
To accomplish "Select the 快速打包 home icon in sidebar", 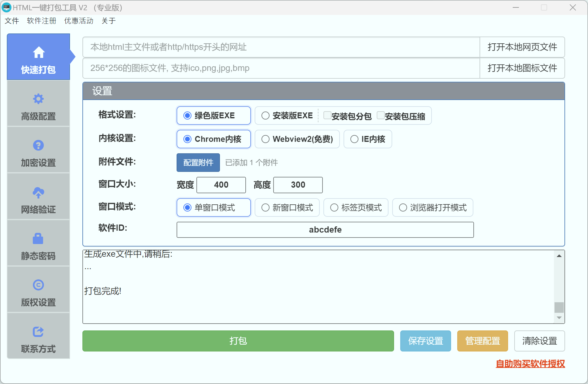I will point(38,52).
